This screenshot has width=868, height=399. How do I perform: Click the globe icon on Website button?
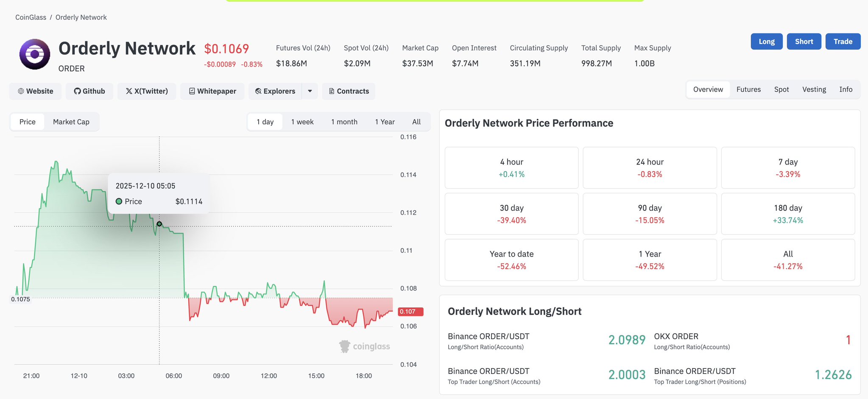pyautogui.click(x=21, y=91)
